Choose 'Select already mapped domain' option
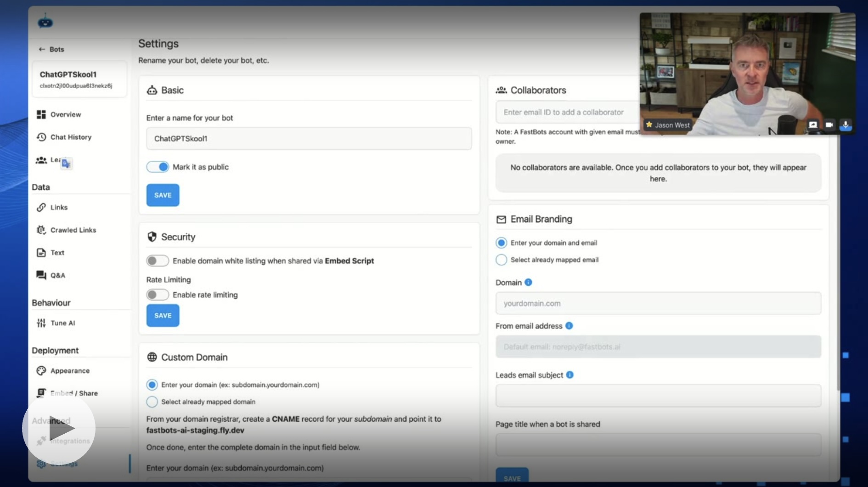This screenshot has height=487, width=868. point(152,402)
